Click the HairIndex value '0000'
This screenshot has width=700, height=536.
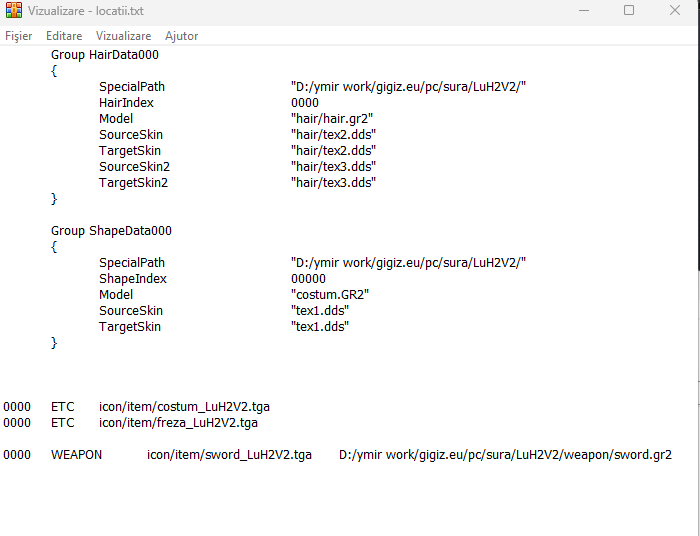click(305, 103)
